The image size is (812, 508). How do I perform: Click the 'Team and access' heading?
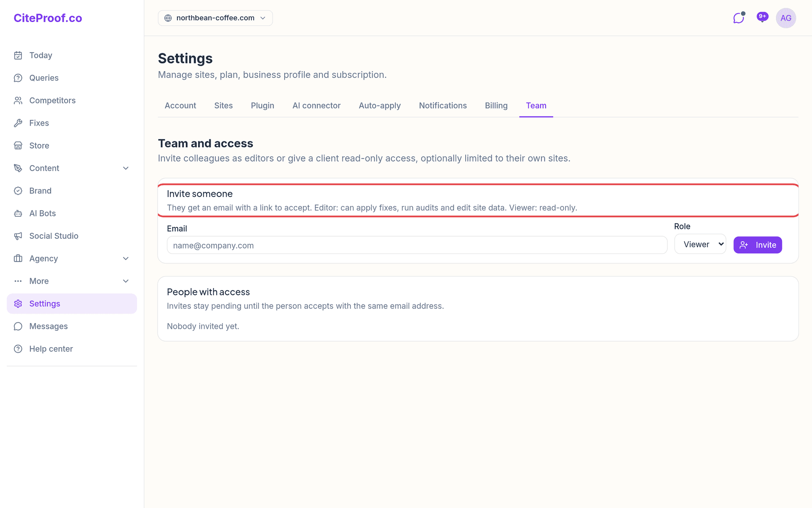pos(206,144)
